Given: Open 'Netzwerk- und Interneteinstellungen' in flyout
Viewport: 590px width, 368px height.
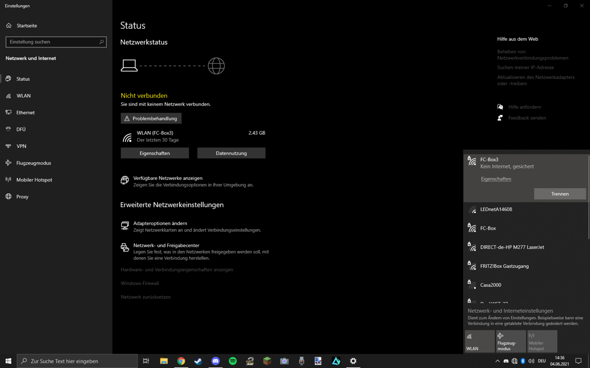Looking at the screenshot, I should coord(510,311).
